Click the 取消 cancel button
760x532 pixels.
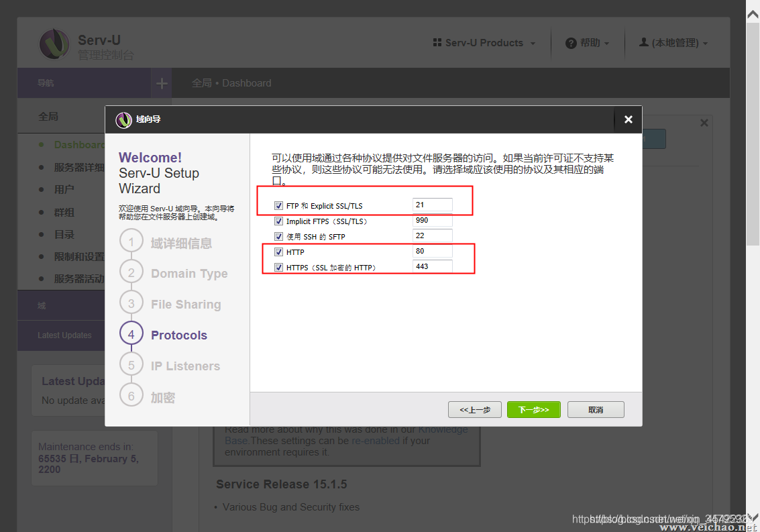pos(596,410)
